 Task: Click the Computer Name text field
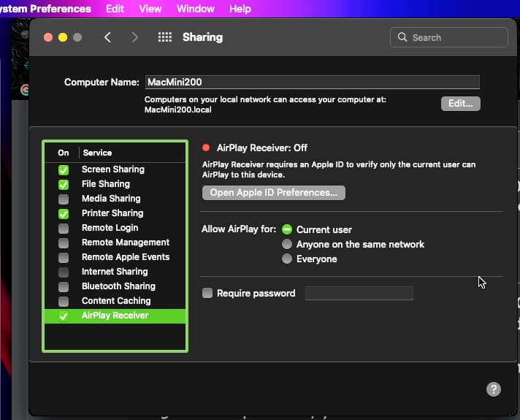pos(312,82)
